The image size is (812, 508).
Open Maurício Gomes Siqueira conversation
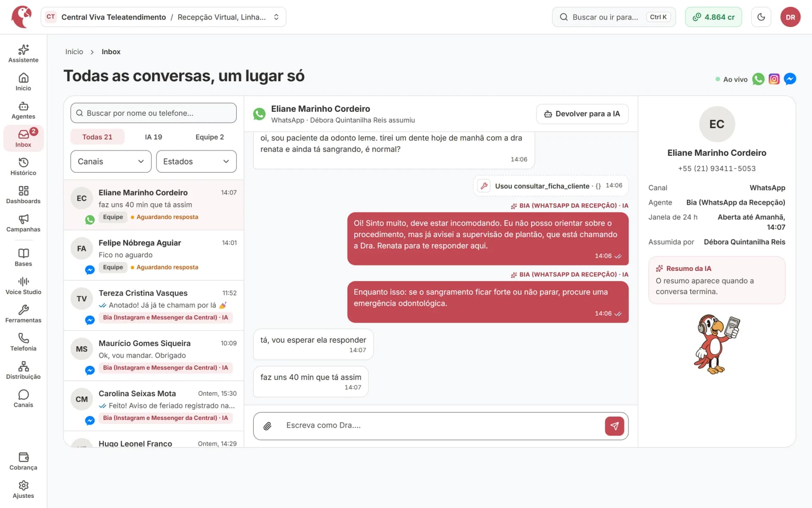[x=154, y=356]
